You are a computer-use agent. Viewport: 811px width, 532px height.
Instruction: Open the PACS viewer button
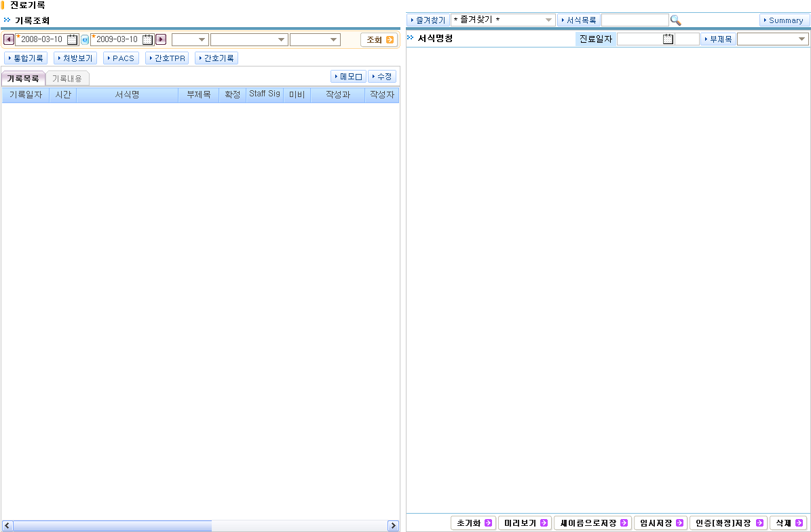point(121,58)
